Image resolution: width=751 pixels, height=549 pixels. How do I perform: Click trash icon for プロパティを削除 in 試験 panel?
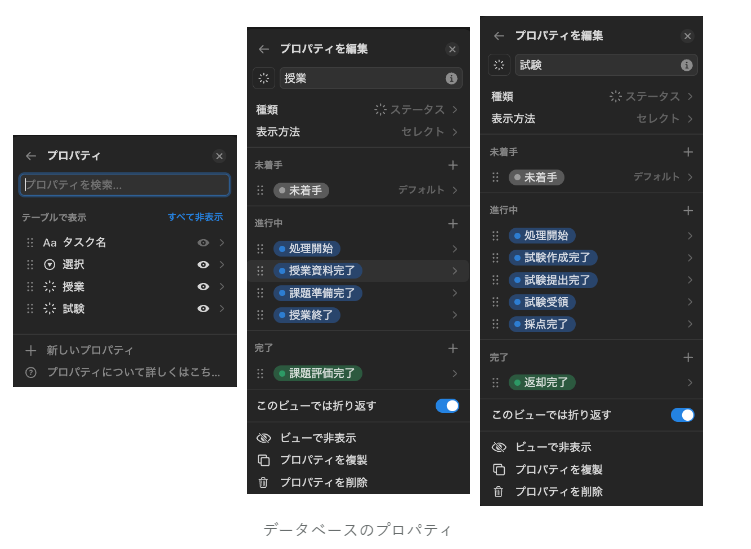click(x=499, y=492)
